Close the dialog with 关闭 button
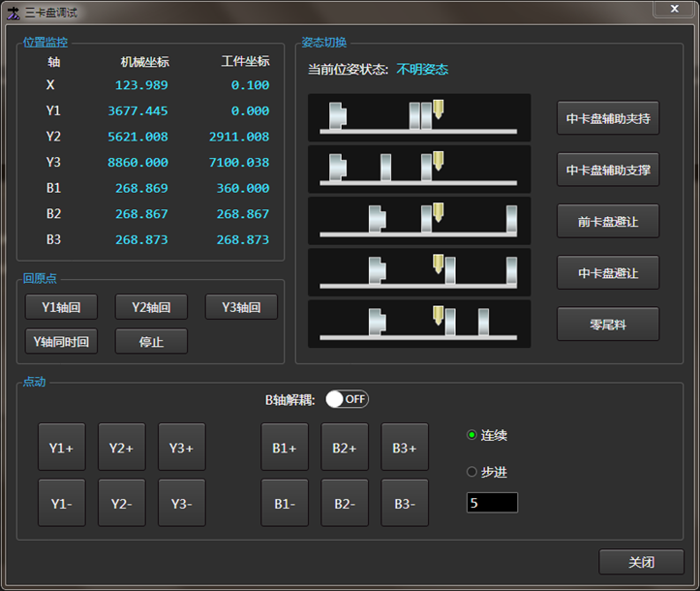 tap(641, 562)
